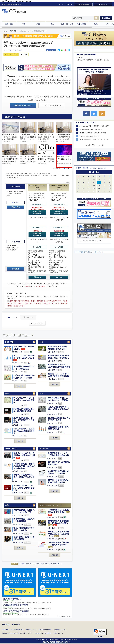Viewport: 114px width, 644px height.
Task: Open RSS feed for 介護 category
Action: click(68, 342)
